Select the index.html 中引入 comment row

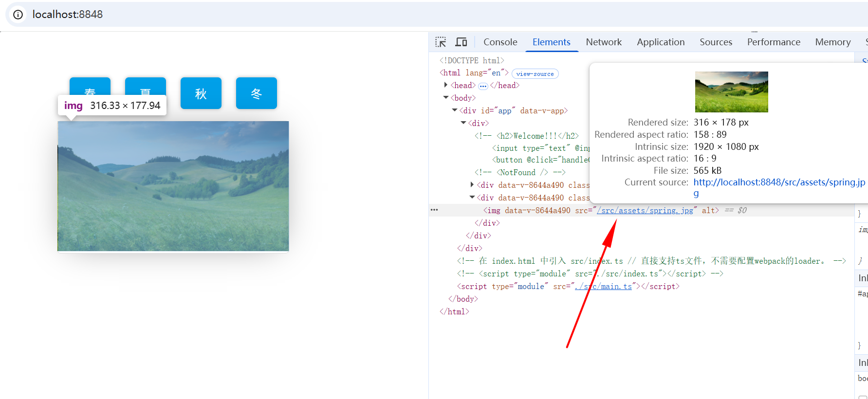pyautogui.click(x=651, y=261)
